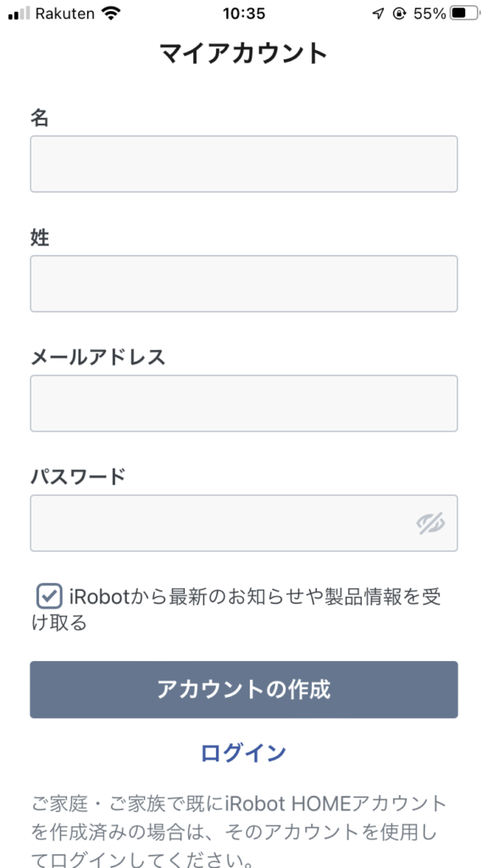
Task: Tap the iRobot HOMEアカウント notice paragraph
Action: [238, 830]
